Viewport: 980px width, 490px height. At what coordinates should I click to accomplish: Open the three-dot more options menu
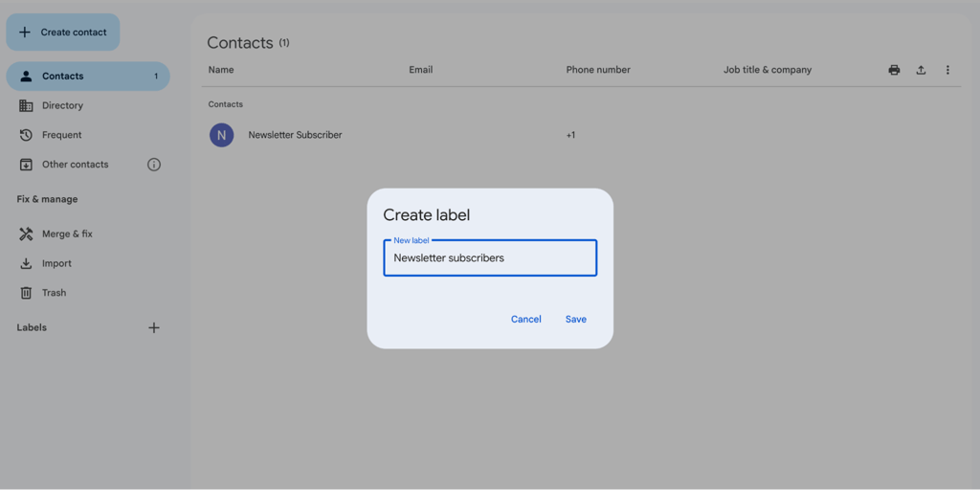pos(947,70)
